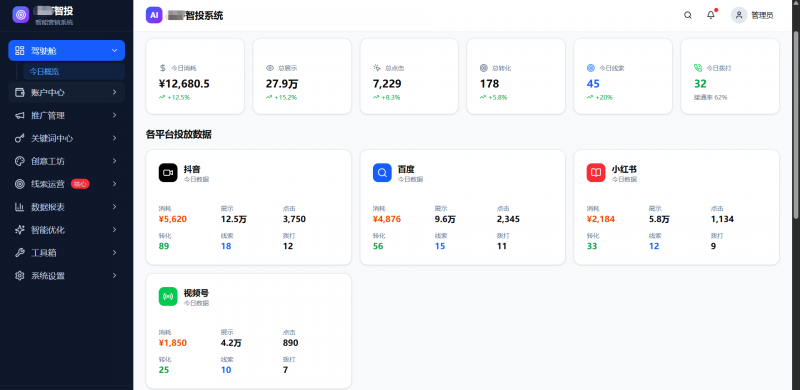The width and height of the screenshot is (800, 390).
Task: Click the target icon beside 总转化
Action: point(484,67)
